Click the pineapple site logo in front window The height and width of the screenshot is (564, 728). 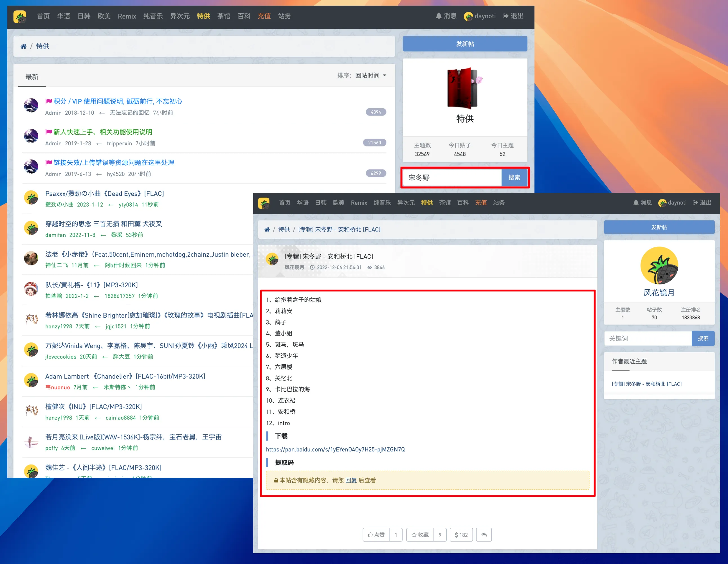tap(264, 203)
